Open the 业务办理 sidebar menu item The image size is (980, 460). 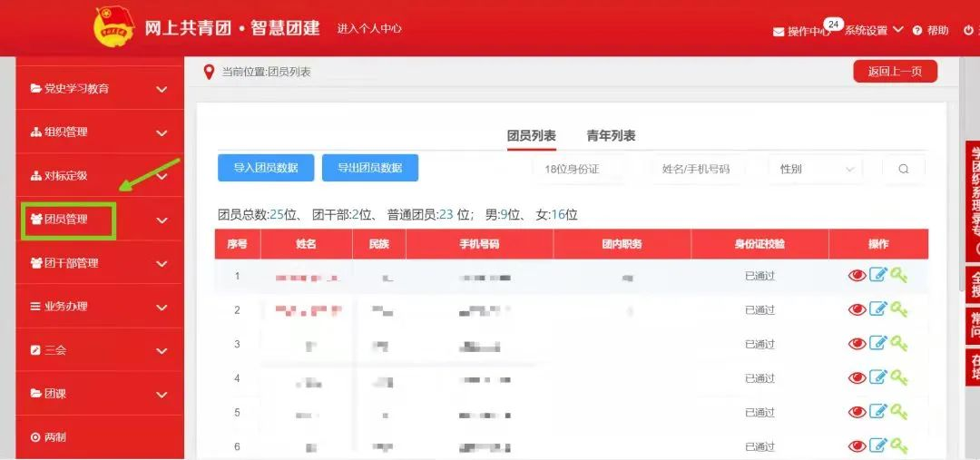click(x=100, y=307)
